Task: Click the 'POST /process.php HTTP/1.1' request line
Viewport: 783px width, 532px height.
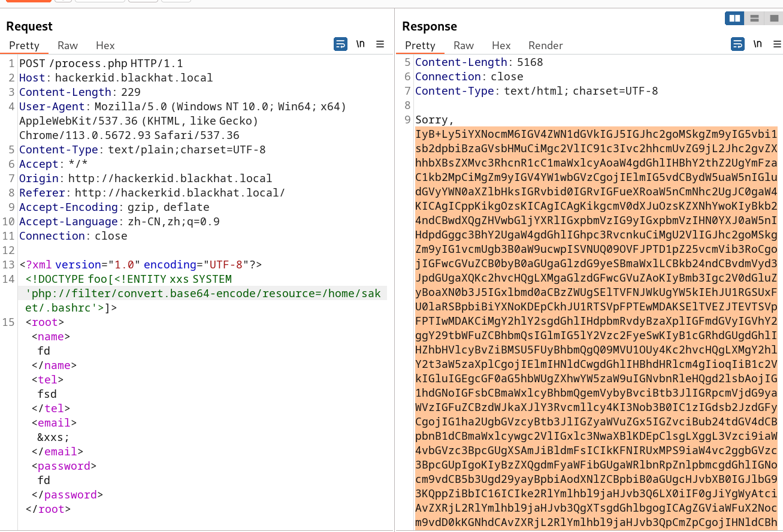Action: tap(101, 64)
